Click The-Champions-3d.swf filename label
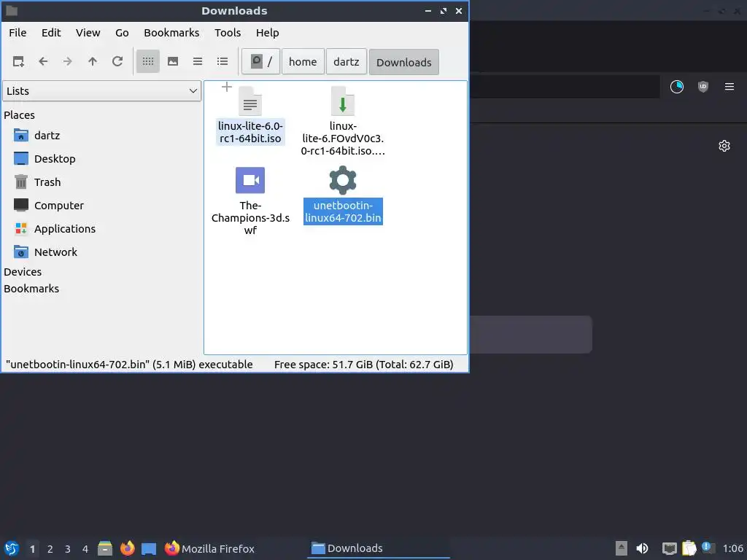The image size is (747, 560). (x=250, y=218)
